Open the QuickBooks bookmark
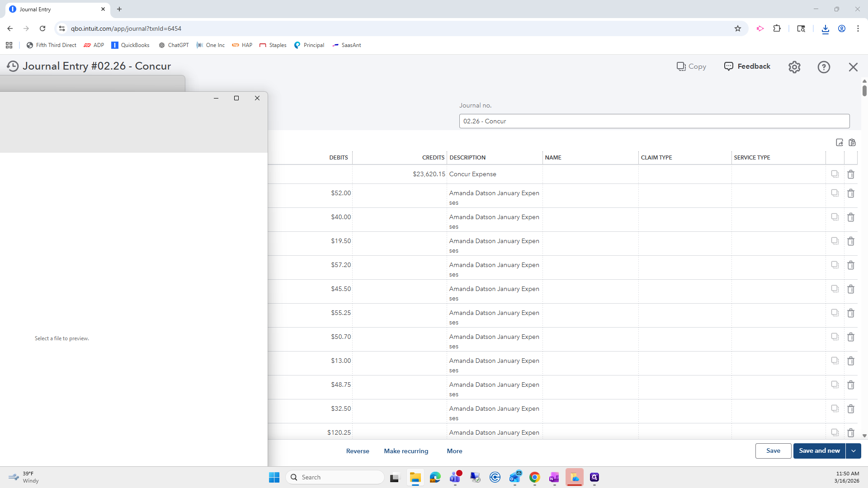The width and height of the screenshot is (868, 488). point(130,45)
